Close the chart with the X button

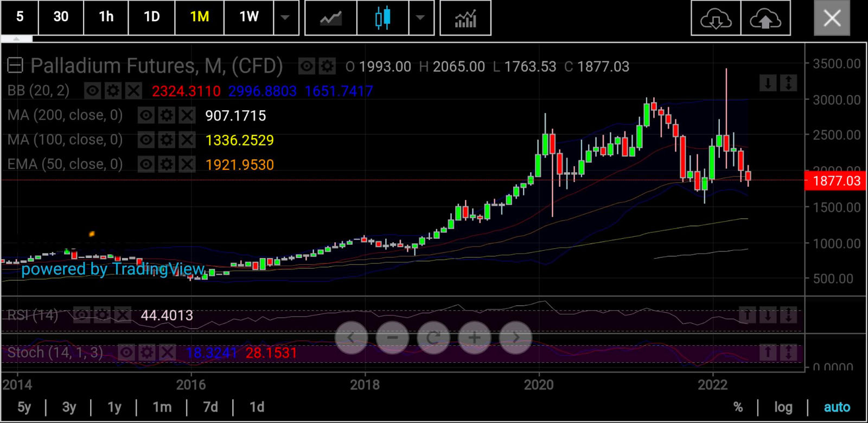click(832, 18)
